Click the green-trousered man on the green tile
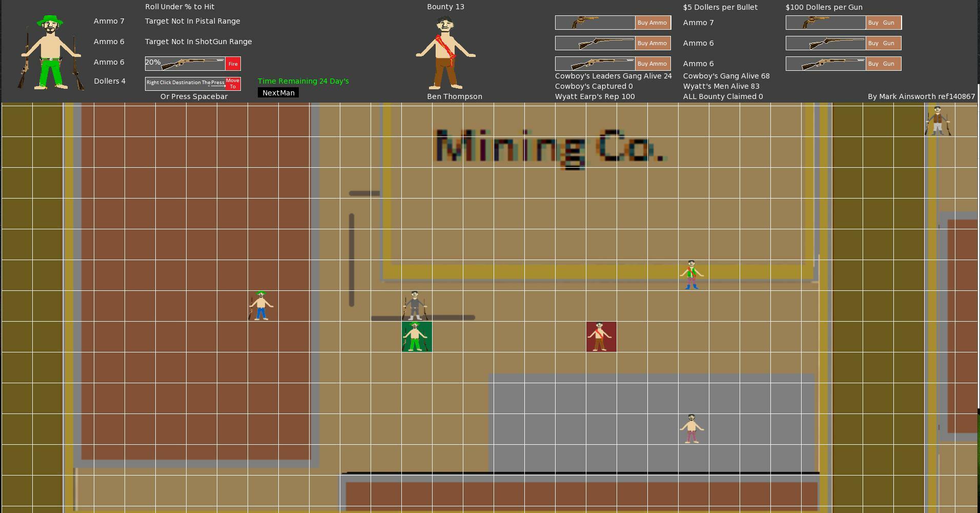The image size is (980, 513). pos(416,337)
